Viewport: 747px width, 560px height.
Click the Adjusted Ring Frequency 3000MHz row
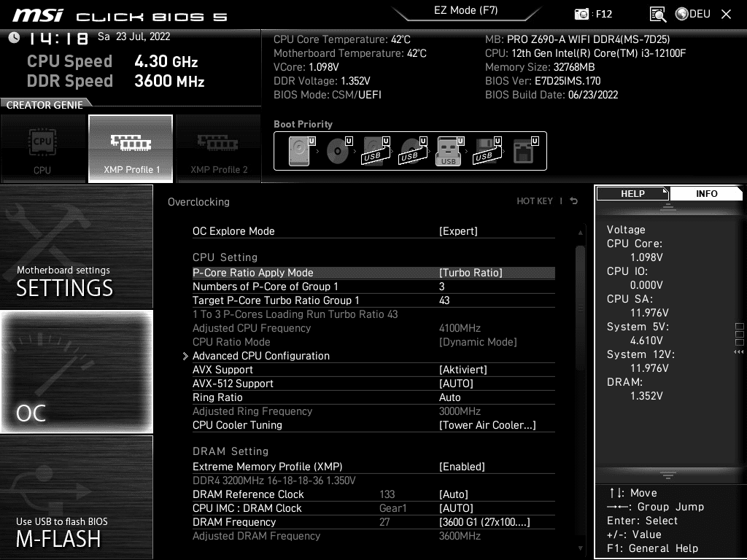pyautogui.click(x=373, y=411)
